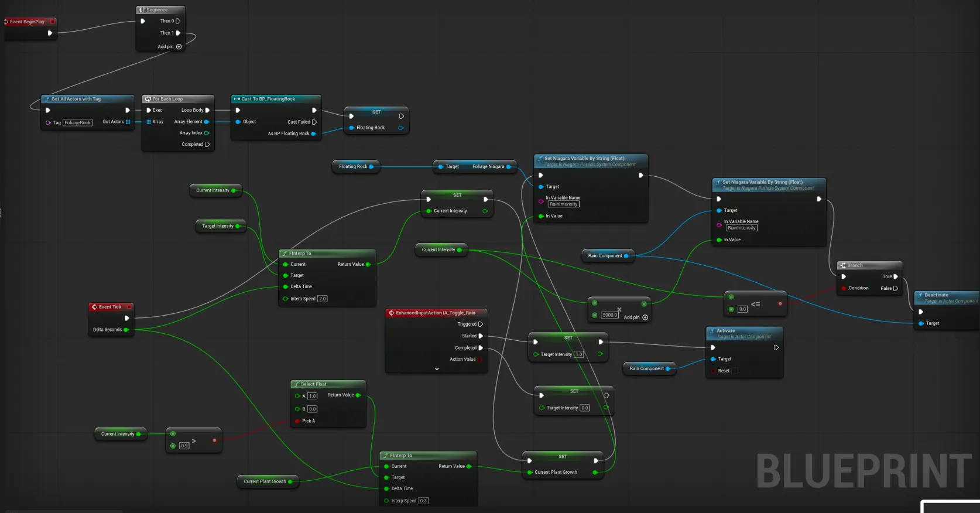Image resolution: width=980 pixels, height=513 pixels.
Task: Click the Sequence node's Then 1 exec pin
Action: point(178,33)
